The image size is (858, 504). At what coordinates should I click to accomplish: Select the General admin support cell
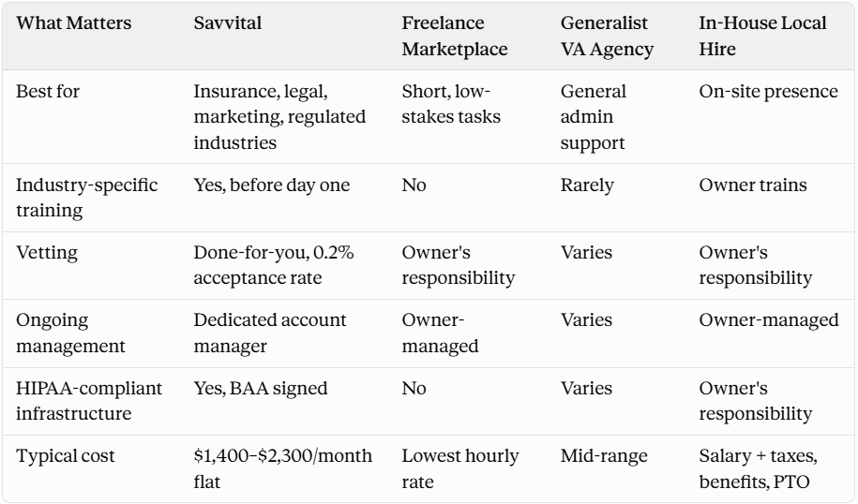click(x=594, y=117)
